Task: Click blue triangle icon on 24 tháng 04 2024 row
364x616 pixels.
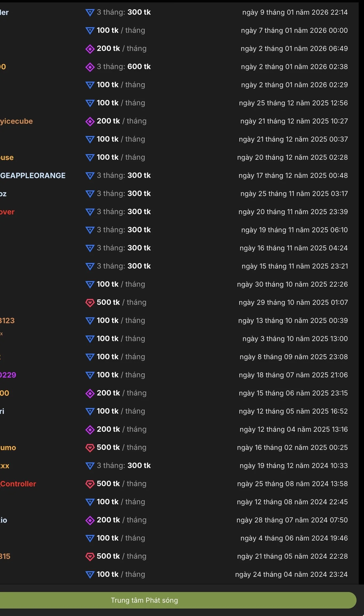Action: pyautogui.click(x=90, y=575)
